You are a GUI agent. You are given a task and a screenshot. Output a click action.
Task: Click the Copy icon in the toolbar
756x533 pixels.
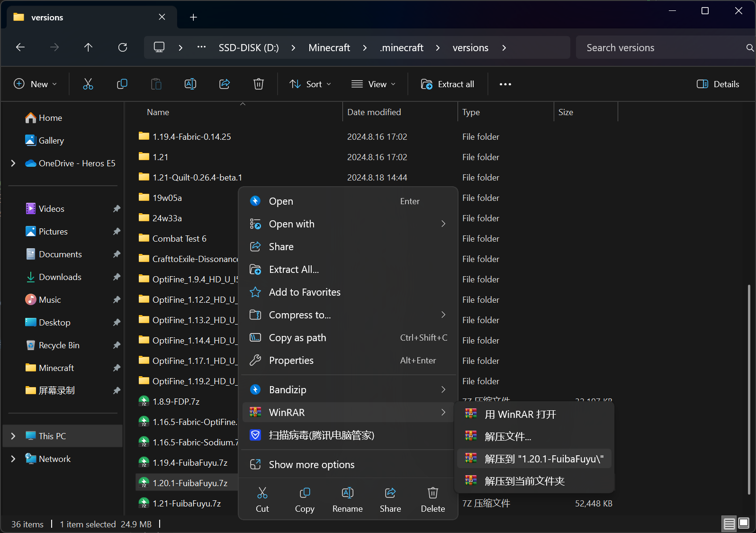(122, 84)
